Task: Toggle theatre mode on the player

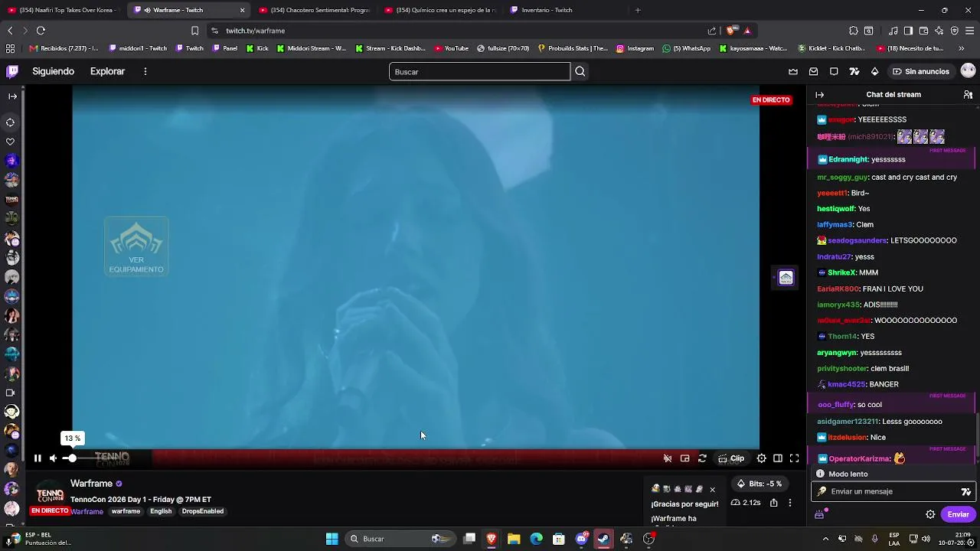Action: (778, 458)
